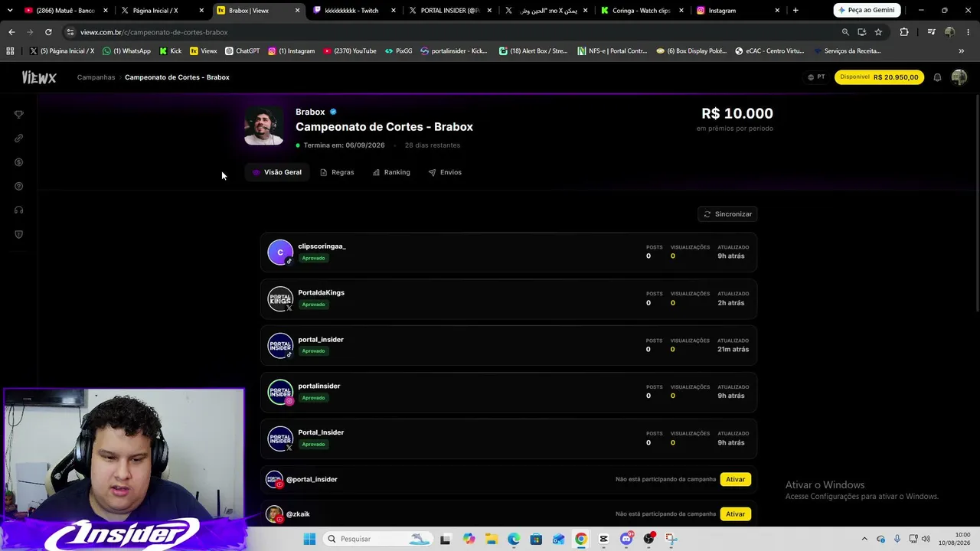Click the Sincronizar button

tap(728, 214)
